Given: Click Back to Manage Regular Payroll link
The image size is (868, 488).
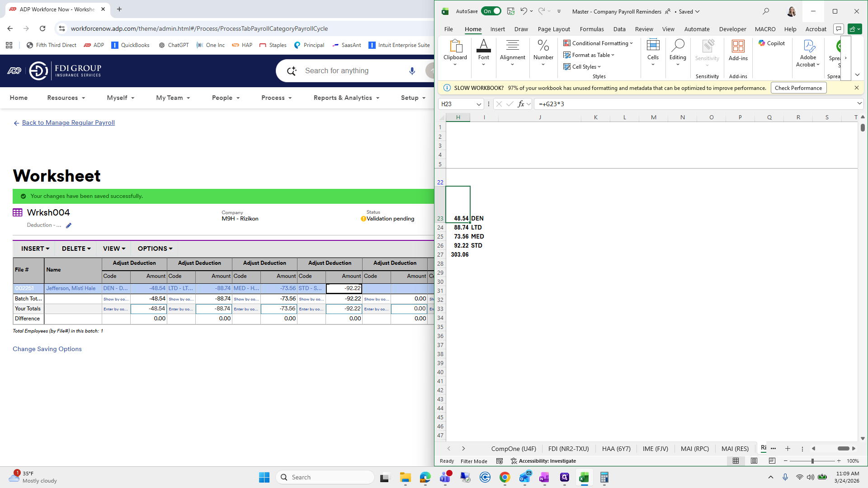Looking at the screenshot, I should tap(68, 122).
